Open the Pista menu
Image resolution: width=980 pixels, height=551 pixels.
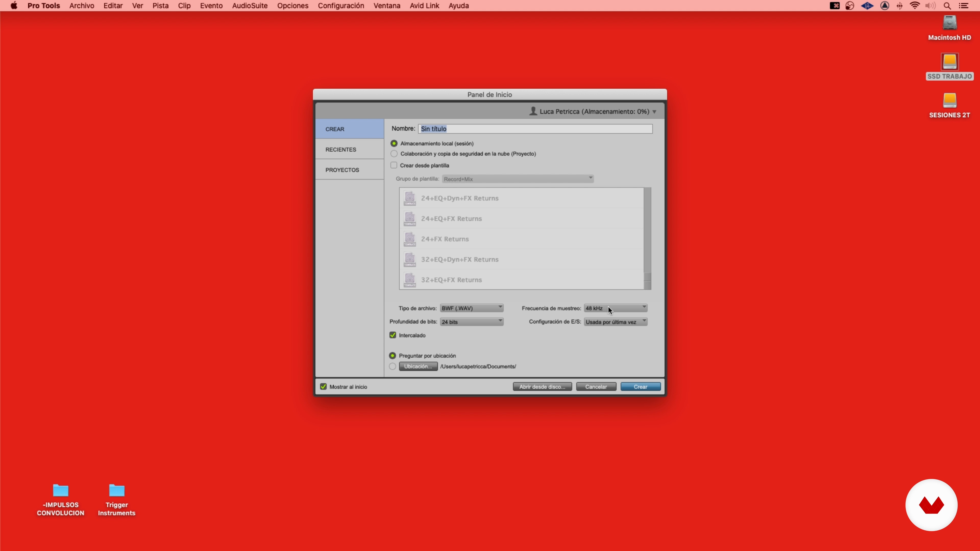click(161, 6)
